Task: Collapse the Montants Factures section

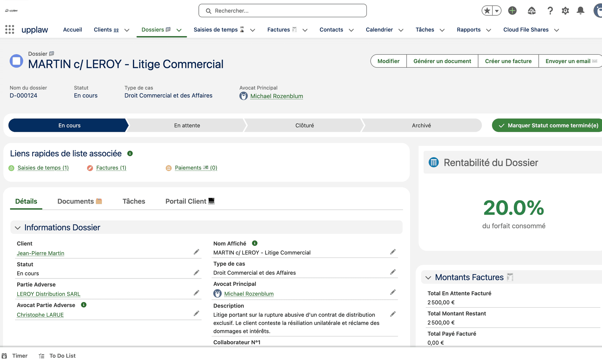Action: coord(428,277)
